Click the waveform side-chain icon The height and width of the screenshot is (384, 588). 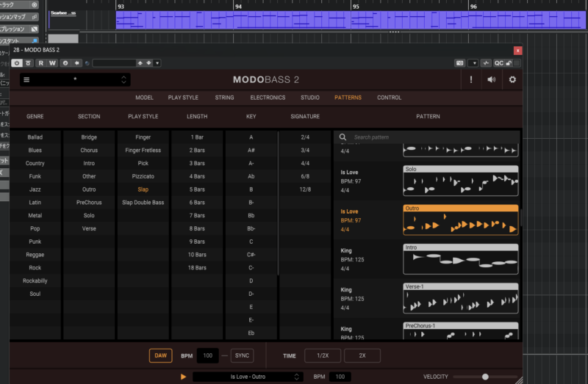(x=486, y=63)
